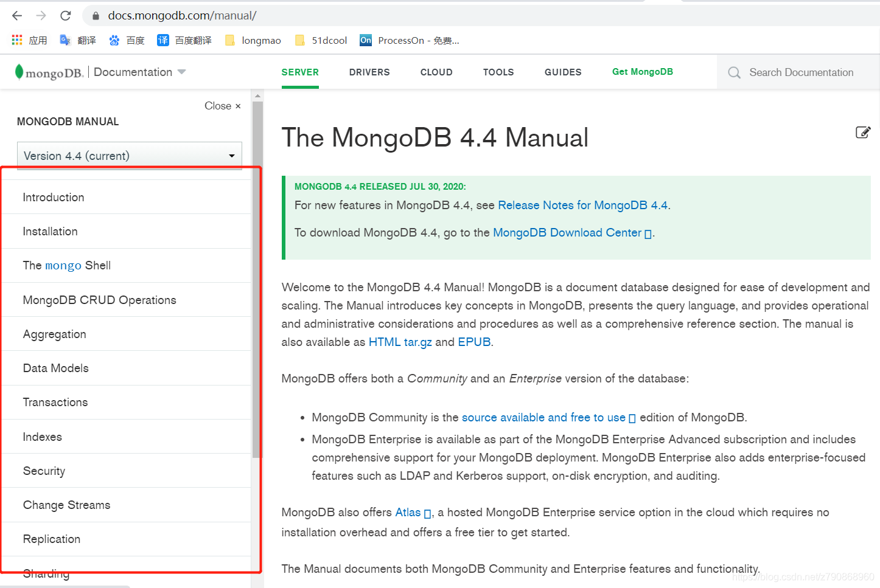Open Indexes in the sidebar
This screenshot has width=880, height=588.
click(x=42, y=437)
